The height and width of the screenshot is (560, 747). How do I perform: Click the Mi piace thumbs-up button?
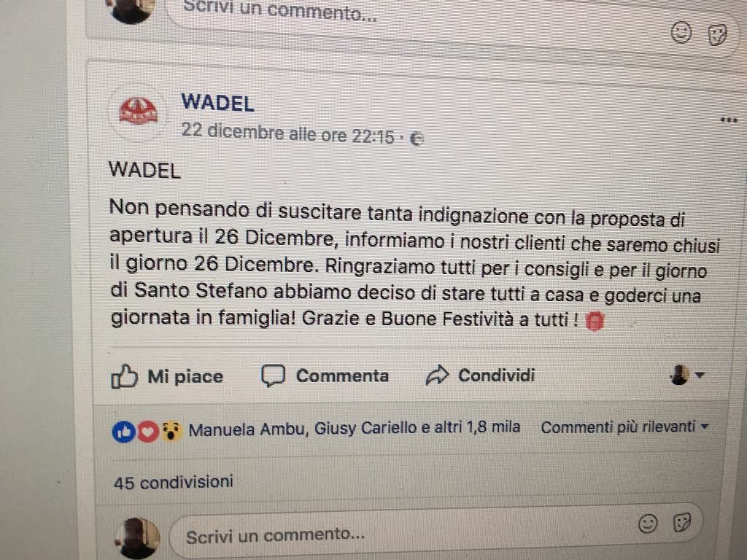click(x=167, y=377)
